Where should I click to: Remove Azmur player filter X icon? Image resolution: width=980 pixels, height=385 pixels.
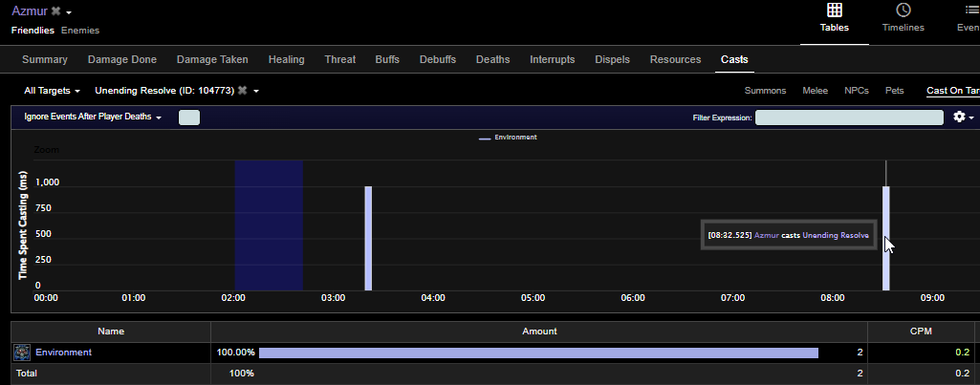56,11
